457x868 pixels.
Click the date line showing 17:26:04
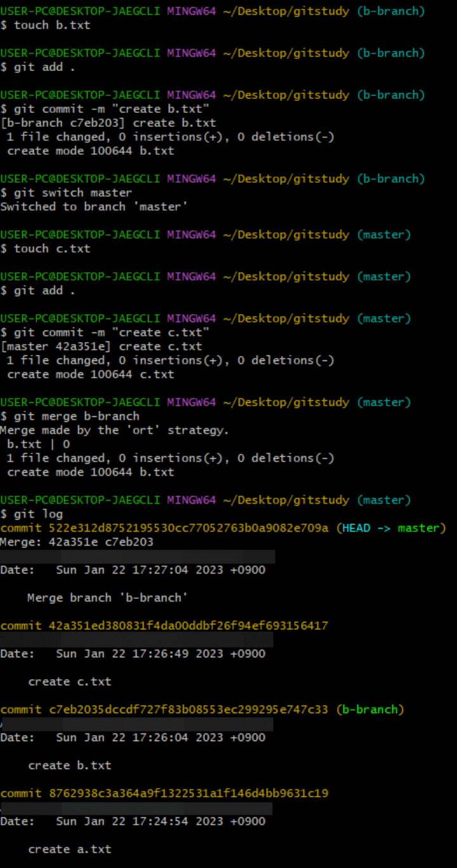click(133, 737)
